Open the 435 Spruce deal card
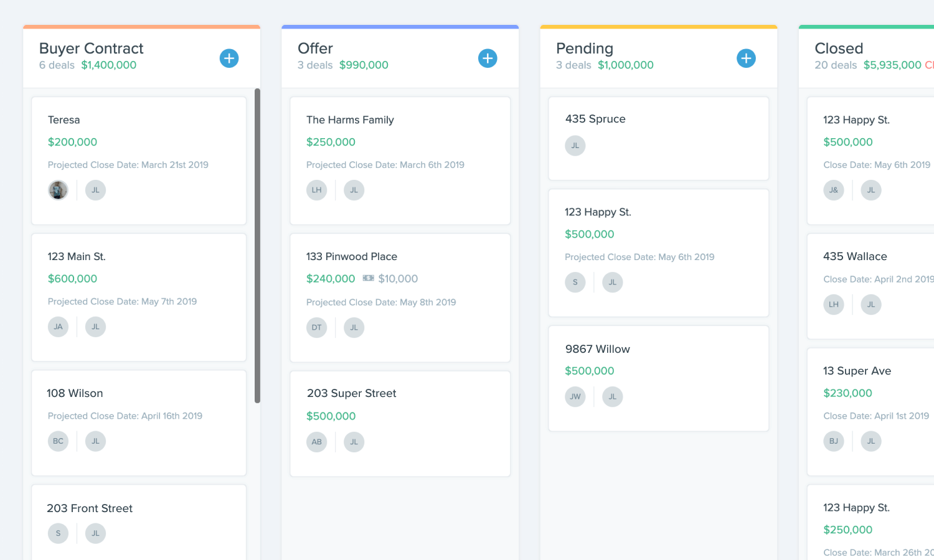Viewport: 934px width, 560px height. pyautogui.click(x=658, y=138)
